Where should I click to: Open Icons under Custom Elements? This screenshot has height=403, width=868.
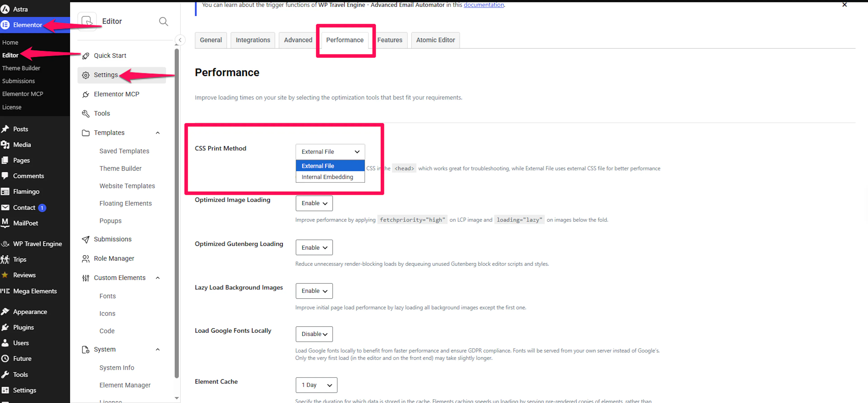[x=107, y=314]
